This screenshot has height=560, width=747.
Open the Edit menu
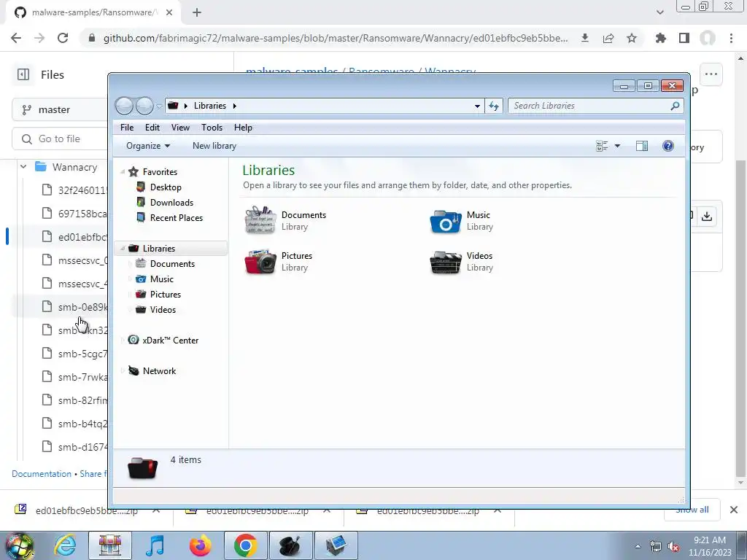pos(152,128)
